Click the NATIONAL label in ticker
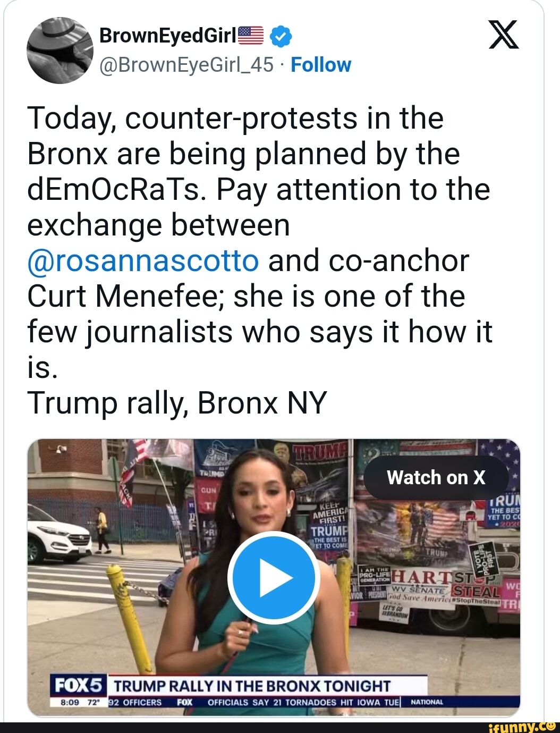The image size is (560, 733). [427, 702]
